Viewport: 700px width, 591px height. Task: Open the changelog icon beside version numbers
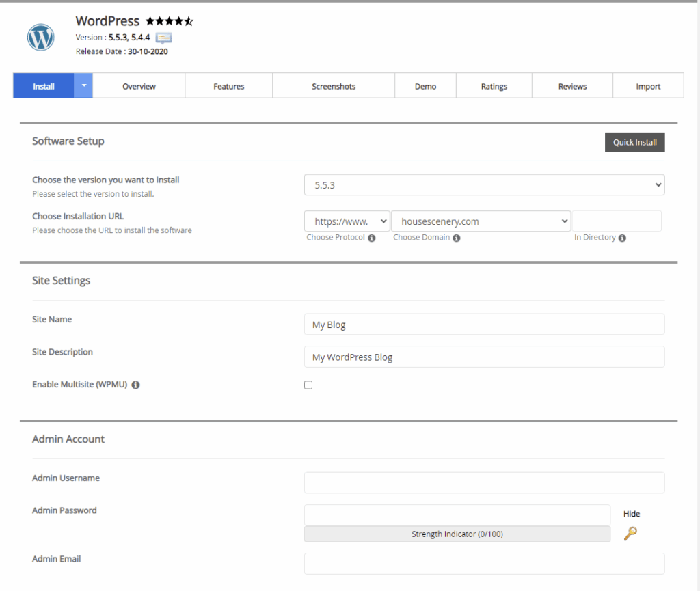pos(163,38)
